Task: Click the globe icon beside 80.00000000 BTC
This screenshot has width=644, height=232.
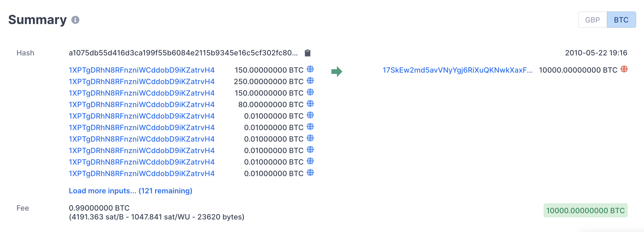Action: coord(310,104)
